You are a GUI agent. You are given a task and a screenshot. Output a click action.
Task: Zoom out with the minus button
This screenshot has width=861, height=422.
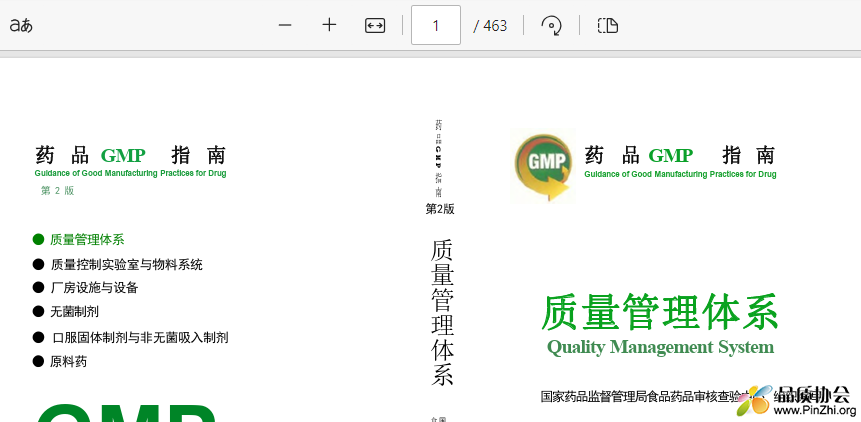pos(284,25)
